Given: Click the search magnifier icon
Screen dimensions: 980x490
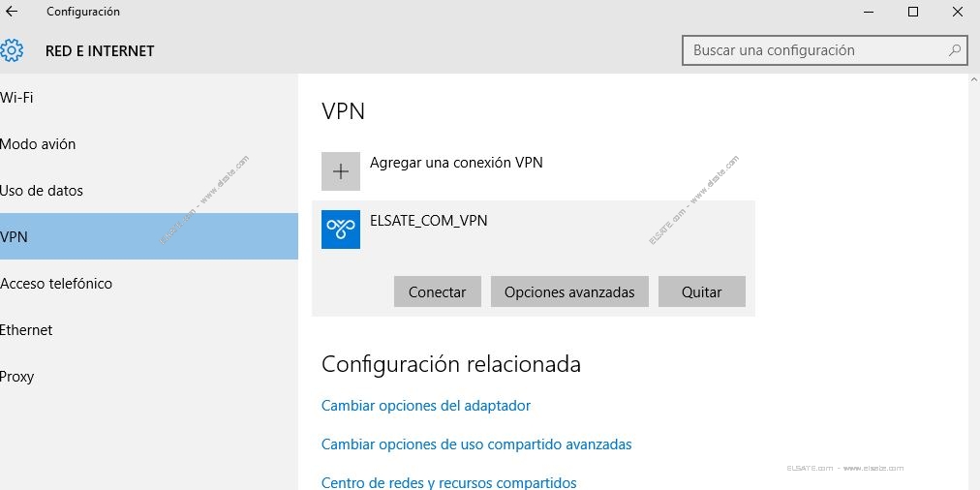Looking at the screenshot, I should tap(955, 50).
